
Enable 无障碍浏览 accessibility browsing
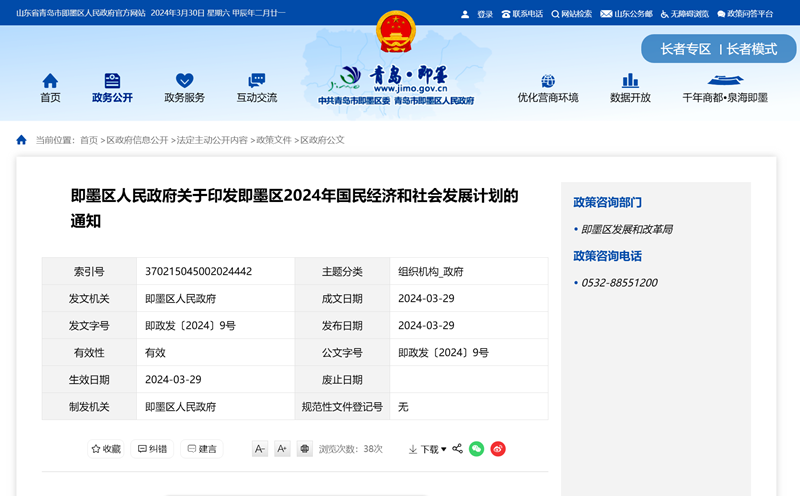[x=684, y=14]
